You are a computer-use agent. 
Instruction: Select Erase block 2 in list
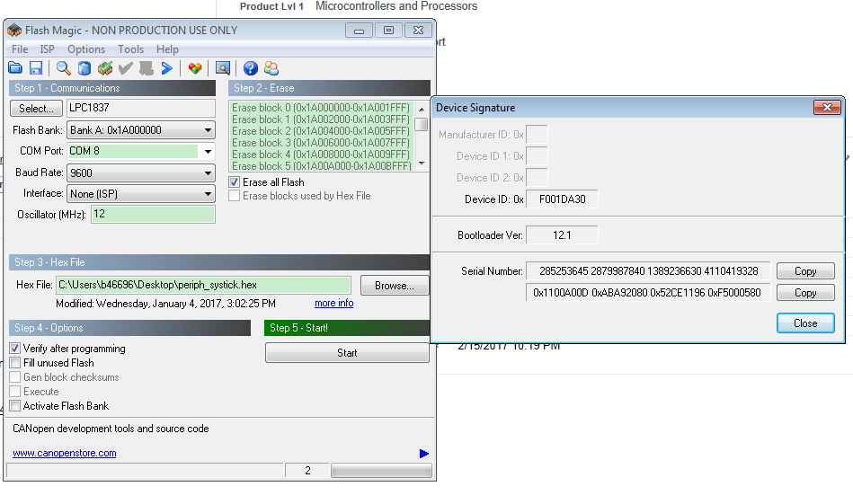tap(320, 131)
